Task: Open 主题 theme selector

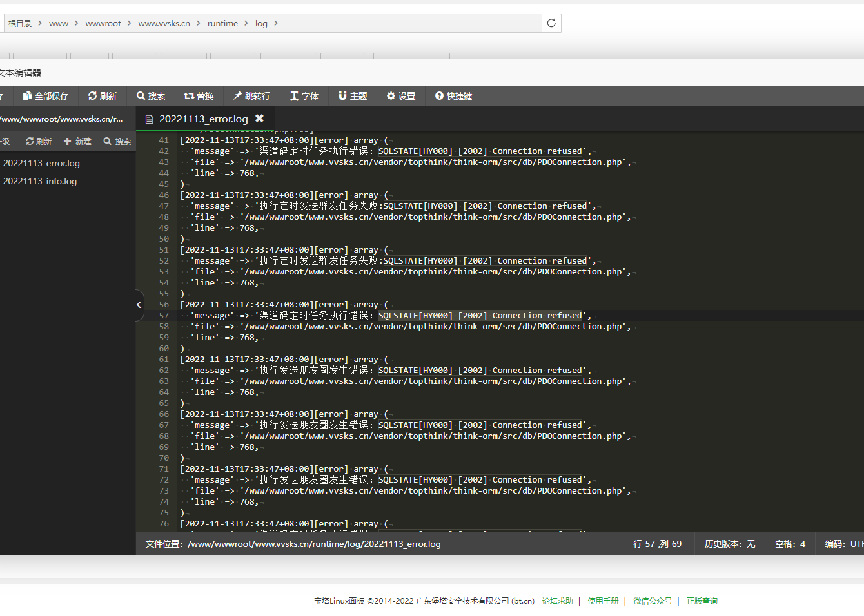Action: pyautogui.click(x=353, y=96)
